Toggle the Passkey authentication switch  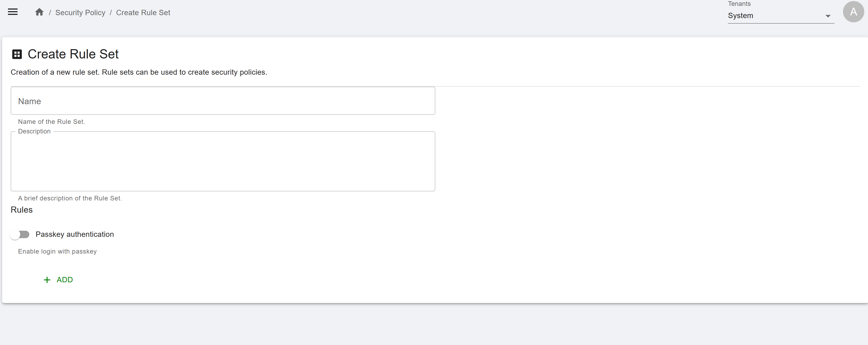pos(19,234)
